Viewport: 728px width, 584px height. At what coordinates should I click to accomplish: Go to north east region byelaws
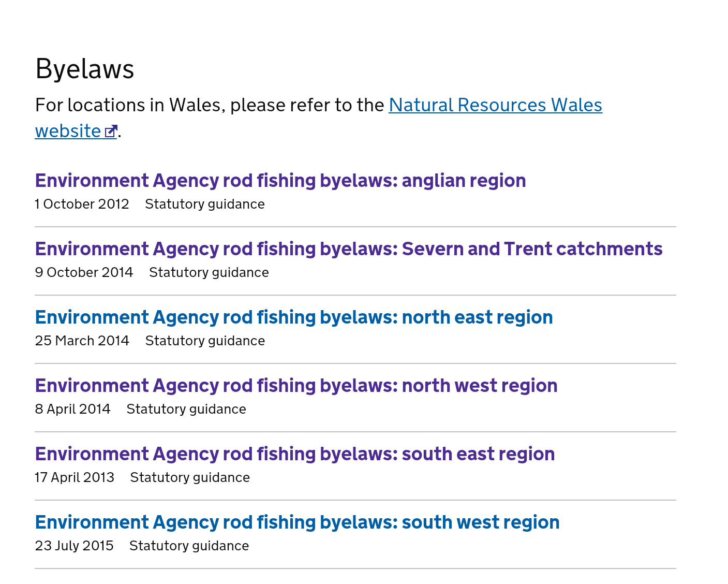click(293, 317)
